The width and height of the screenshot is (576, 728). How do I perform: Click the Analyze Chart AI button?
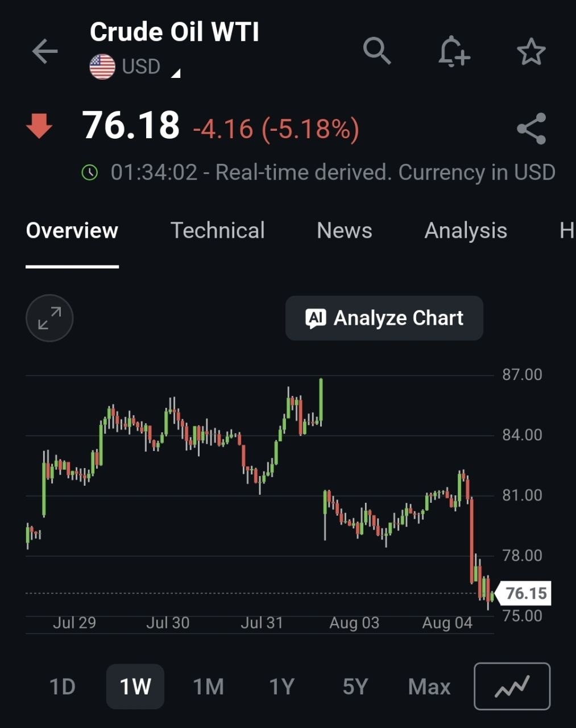384,318
